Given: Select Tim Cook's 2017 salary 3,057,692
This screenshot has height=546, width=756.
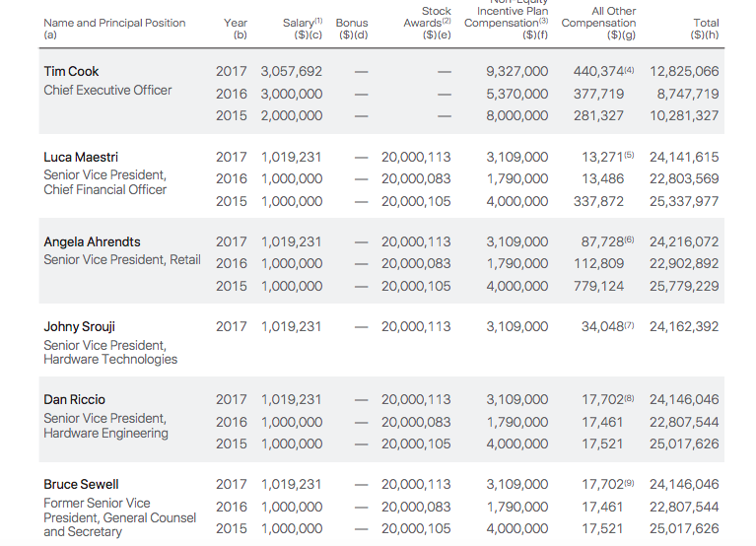Looking at the screenshot, I should [x=291, y=72].
